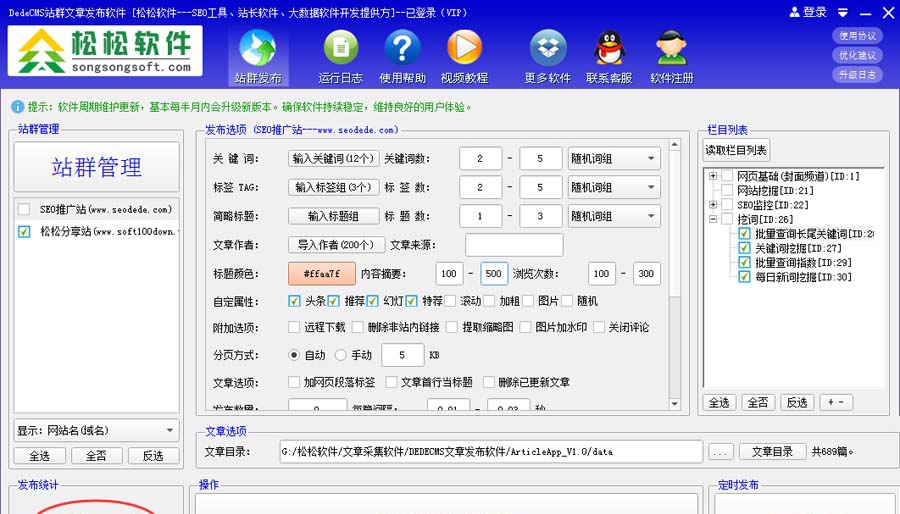
Task: Click 浏览次数 minimum field with 100
Action: coord(602,274)
